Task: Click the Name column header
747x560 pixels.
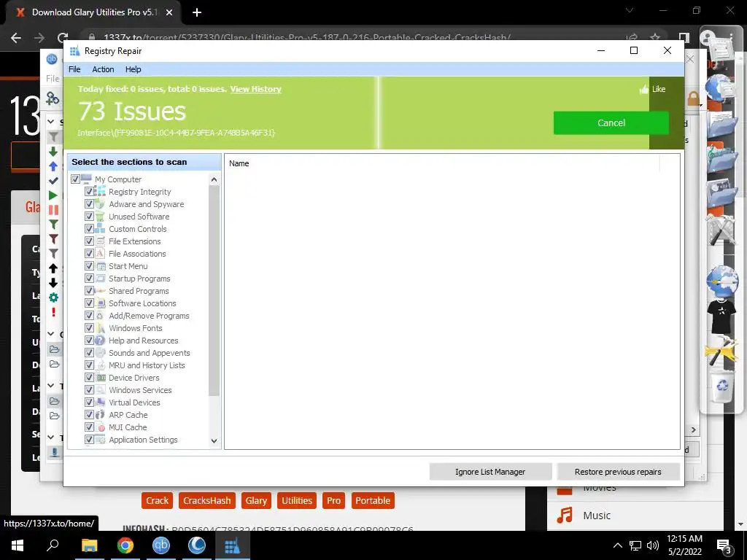Action: click(239, 163)
